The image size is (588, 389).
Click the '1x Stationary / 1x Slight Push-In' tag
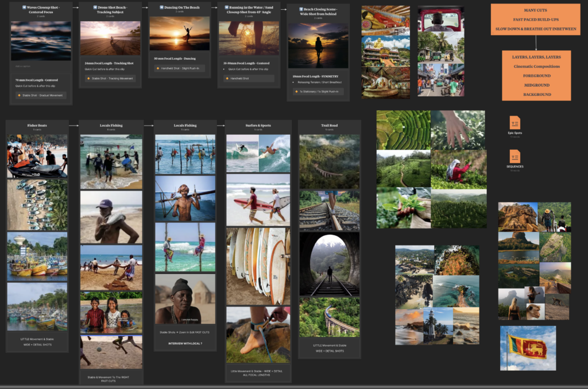point(318,91)
